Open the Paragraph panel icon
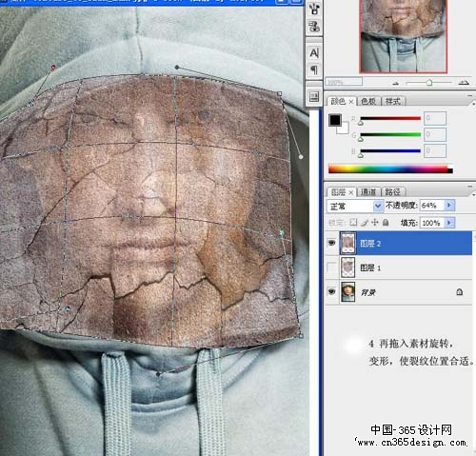The image size is (476, 456). (314, 69)
